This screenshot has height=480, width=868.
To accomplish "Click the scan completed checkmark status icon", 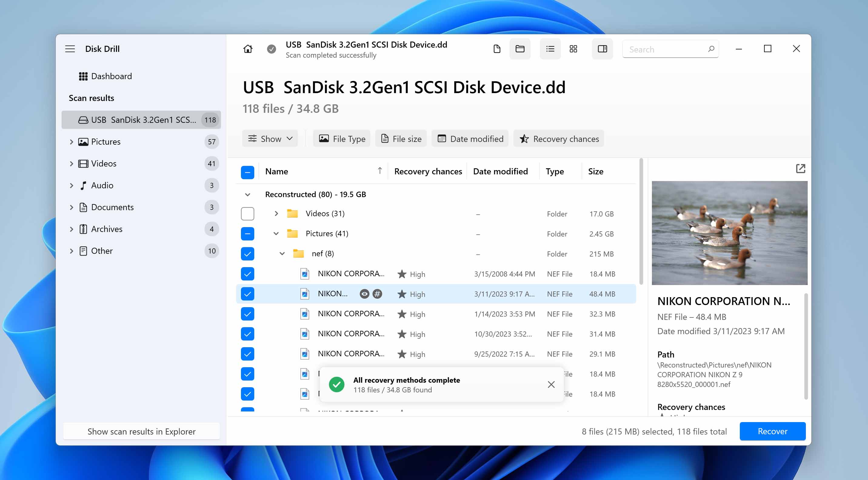I will 271,49.
